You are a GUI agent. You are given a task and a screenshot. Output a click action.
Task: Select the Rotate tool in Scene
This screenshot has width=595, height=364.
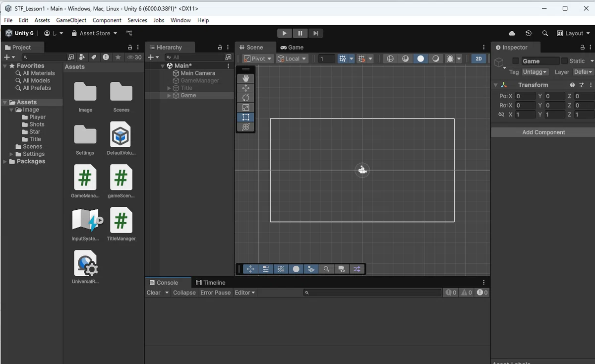tap(245, 98)
